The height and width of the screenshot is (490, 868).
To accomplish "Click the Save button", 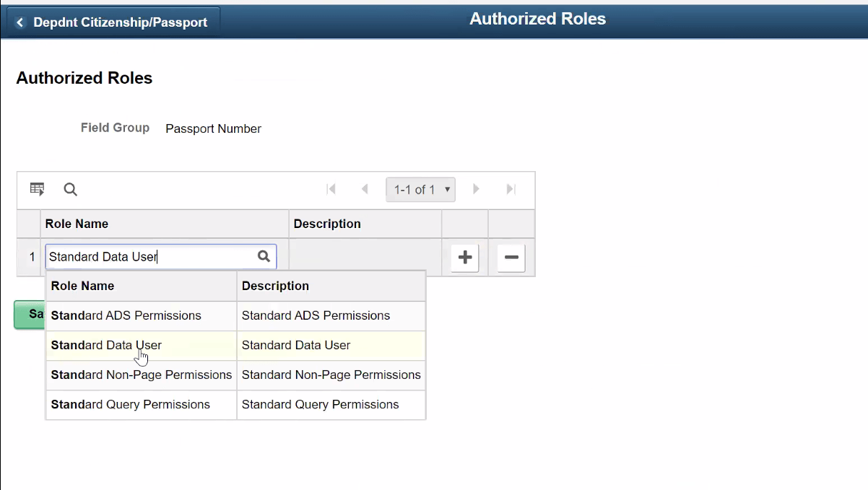I will [x=28, y=315].
